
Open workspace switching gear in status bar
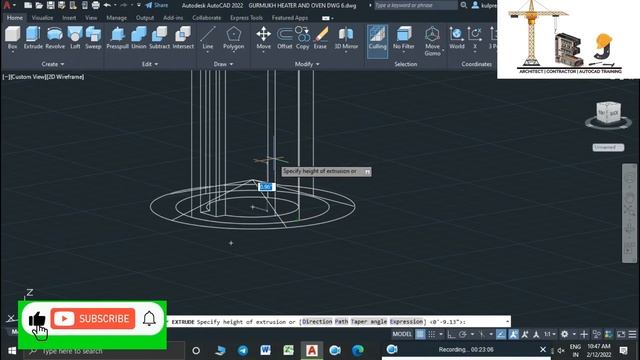click(x=564, y=334)
